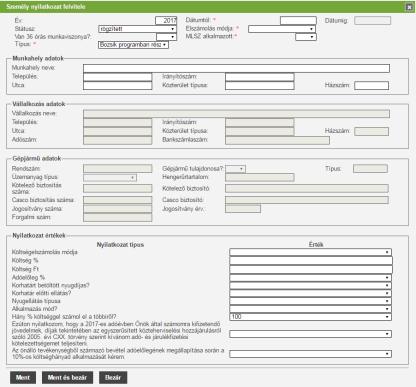The image size is (416, 387).
Task: Click the Költség Ft value field
Action: click(311, 269)
